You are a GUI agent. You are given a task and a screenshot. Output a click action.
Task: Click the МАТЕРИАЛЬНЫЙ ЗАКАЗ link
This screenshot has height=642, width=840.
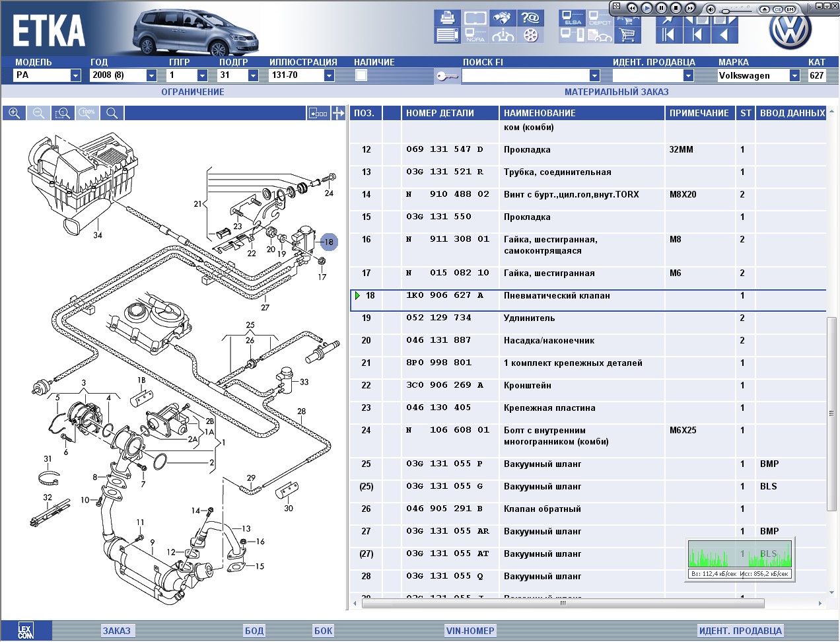click(616, 92)
